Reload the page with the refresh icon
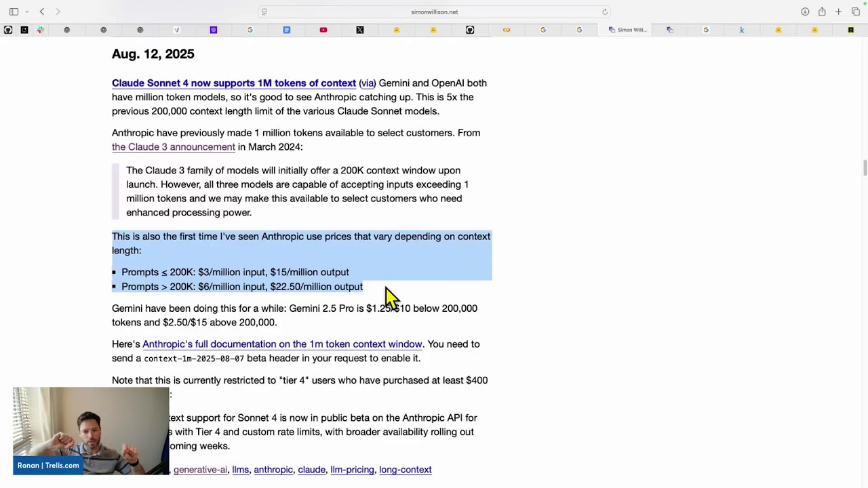This screenshot has width=868, height=488. [604, 12]
